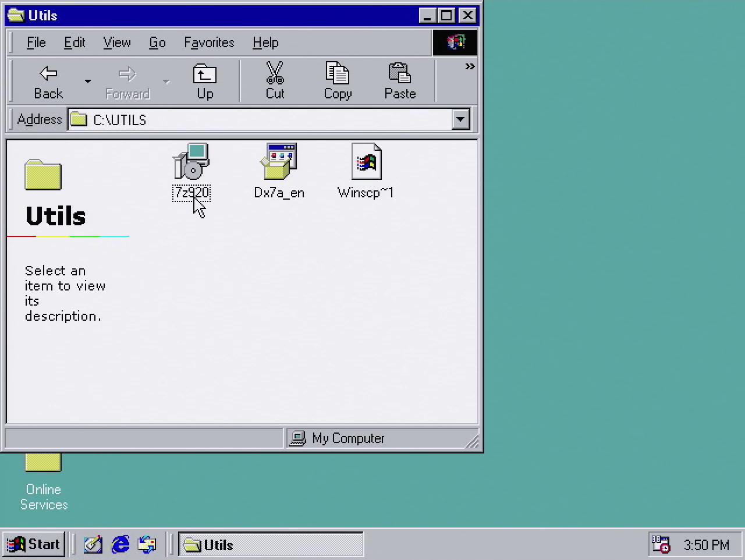The width and height of the screenshot is (745, 560).
Task: Open the View menu
Action: (x=116, y=42)
